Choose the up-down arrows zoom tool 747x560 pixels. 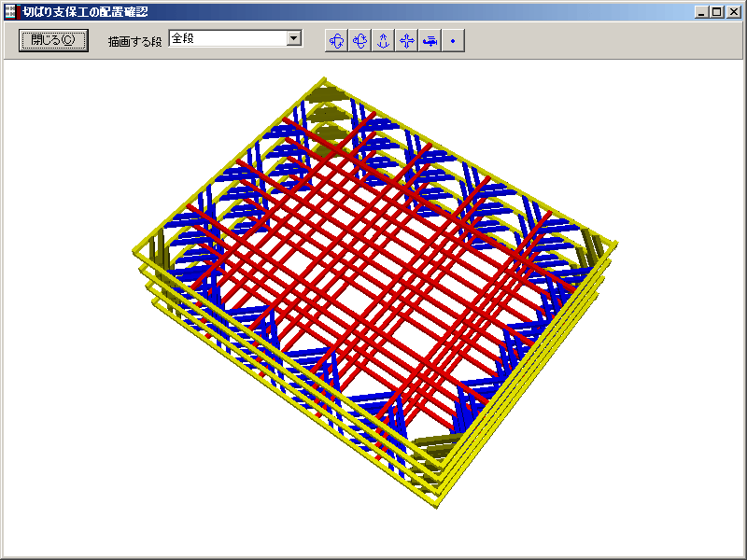click(383, 40)
